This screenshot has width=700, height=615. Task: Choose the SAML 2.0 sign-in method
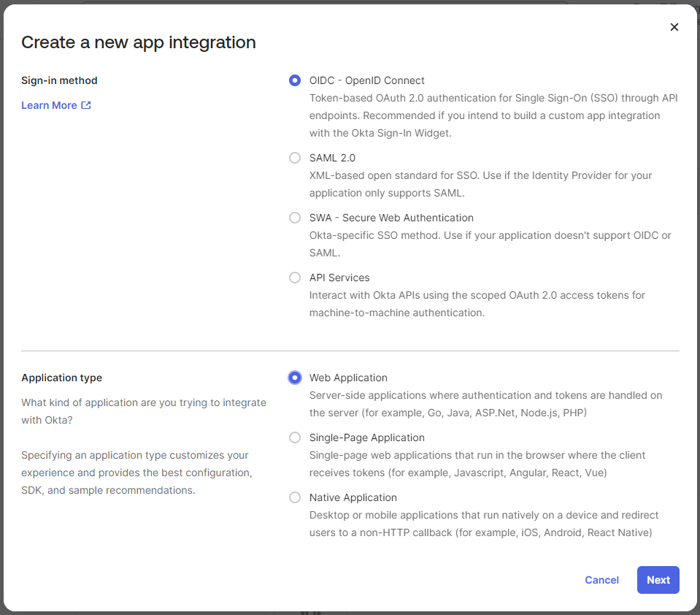295,158
